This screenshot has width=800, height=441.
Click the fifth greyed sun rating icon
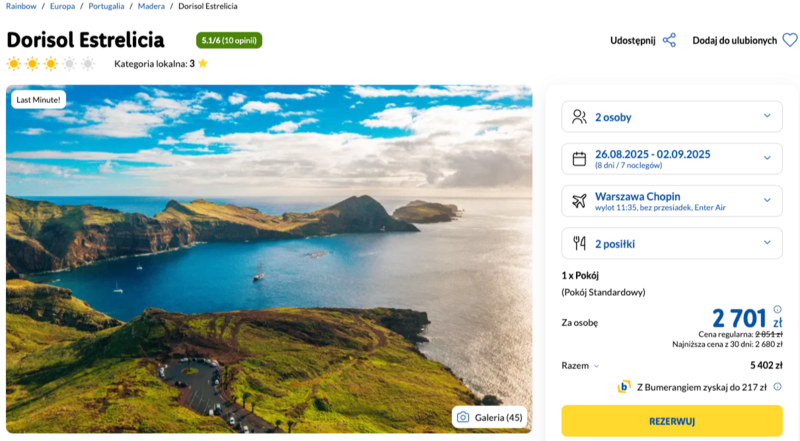click(88, 64)
